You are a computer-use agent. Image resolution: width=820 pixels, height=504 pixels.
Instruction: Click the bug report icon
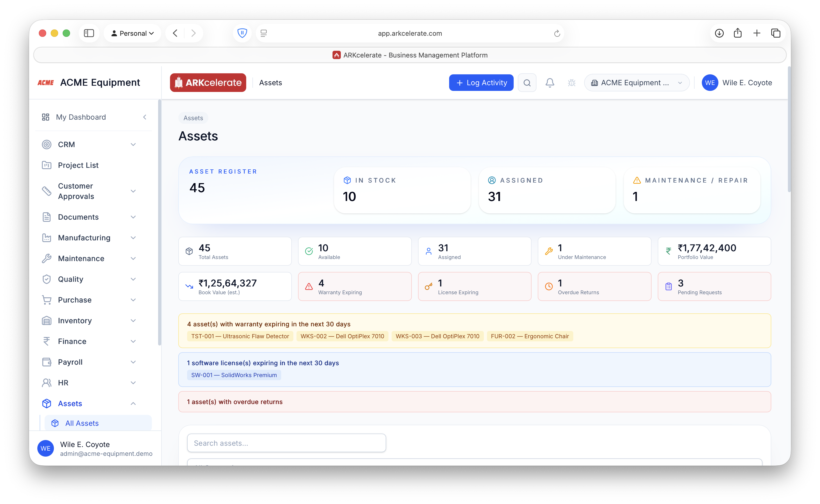click(x=571, y=83)
